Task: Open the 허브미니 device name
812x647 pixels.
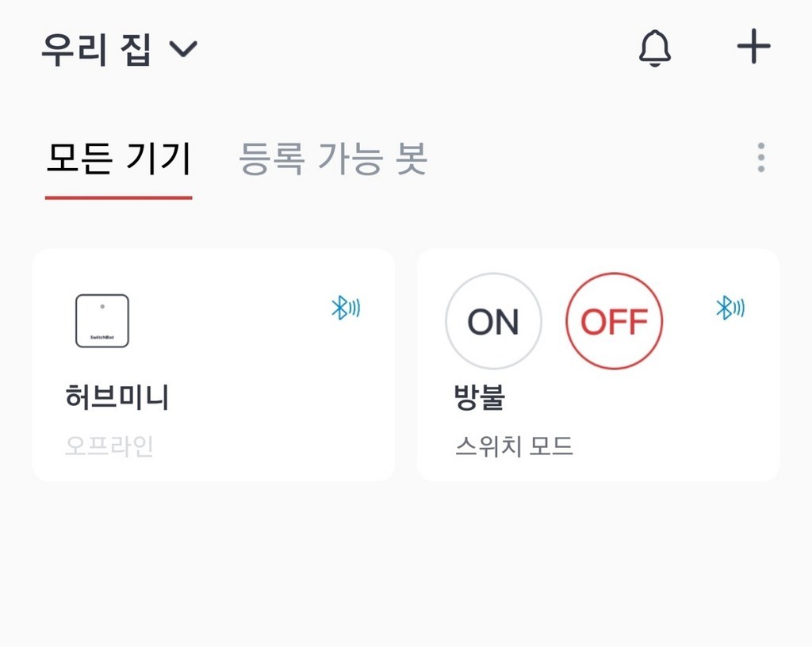Action: (x=117, y=397)
